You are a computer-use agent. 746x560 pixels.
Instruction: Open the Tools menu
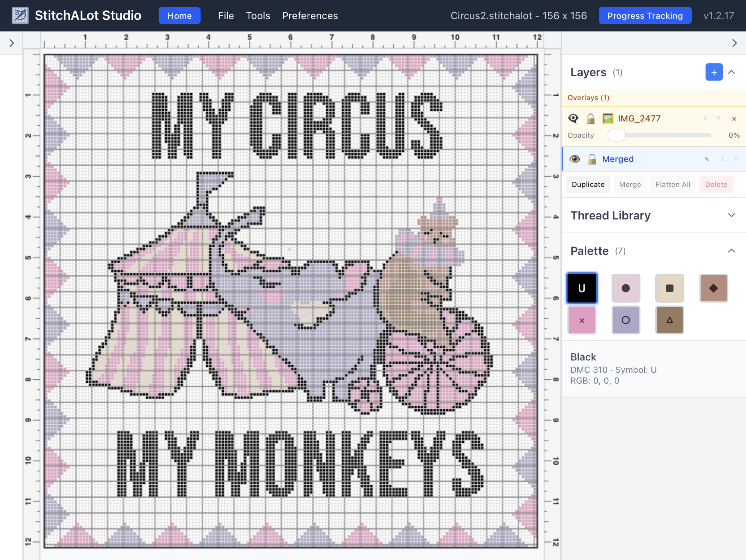[258, 16]
